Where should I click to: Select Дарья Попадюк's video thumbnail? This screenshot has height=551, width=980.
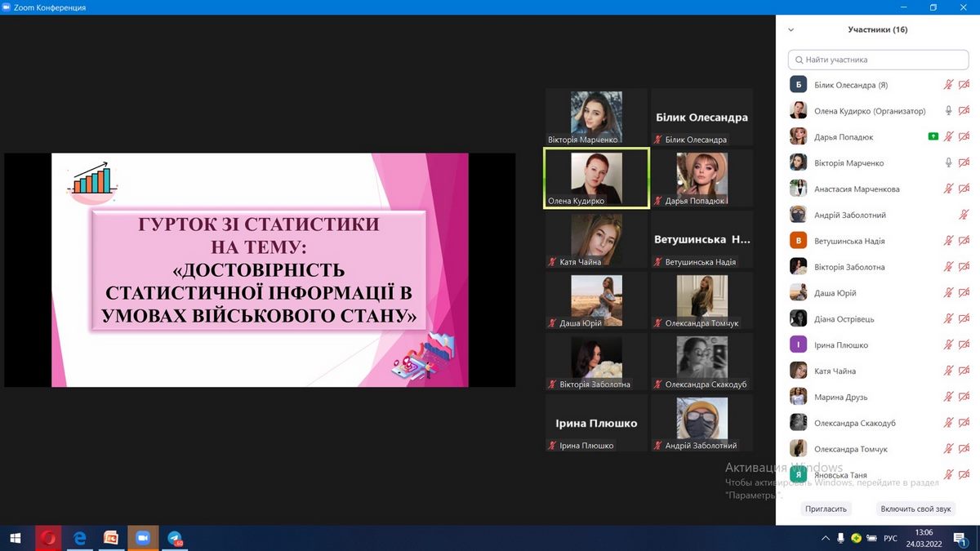[x=702, y=178]
